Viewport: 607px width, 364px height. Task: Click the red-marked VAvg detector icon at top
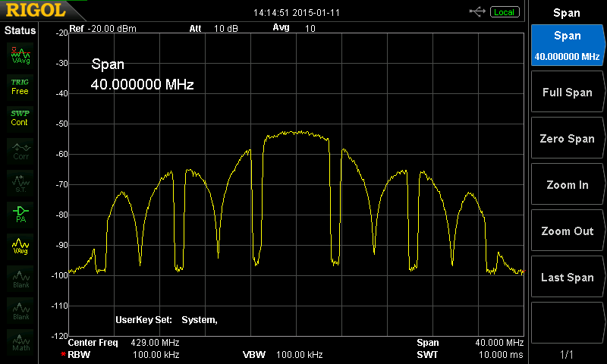click(20, 55)
